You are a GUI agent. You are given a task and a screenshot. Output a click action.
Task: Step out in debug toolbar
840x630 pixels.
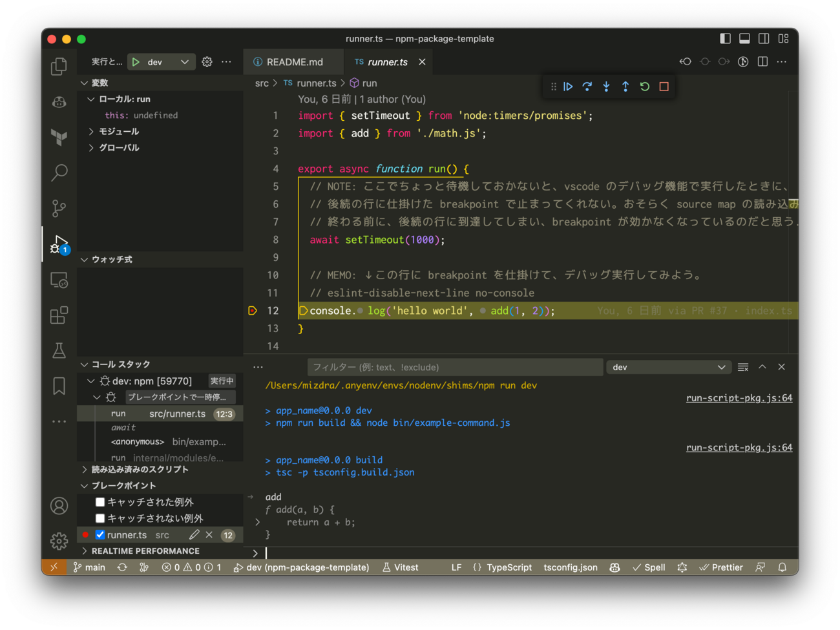625,87
